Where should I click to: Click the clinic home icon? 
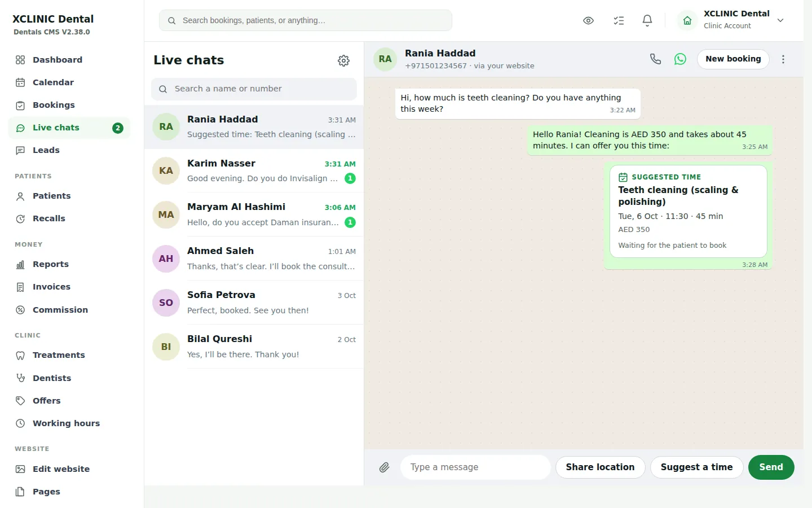687,20
